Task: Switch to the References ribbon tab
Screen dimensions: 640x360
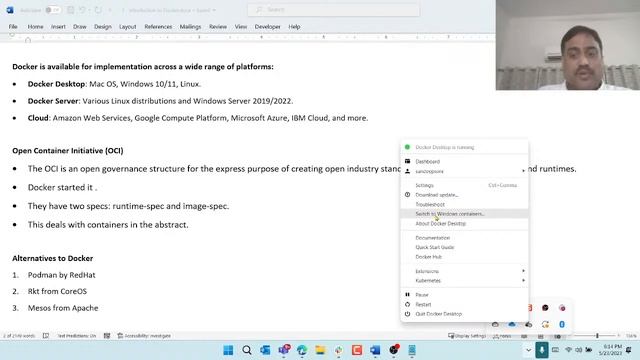Action: coord(158,27)
